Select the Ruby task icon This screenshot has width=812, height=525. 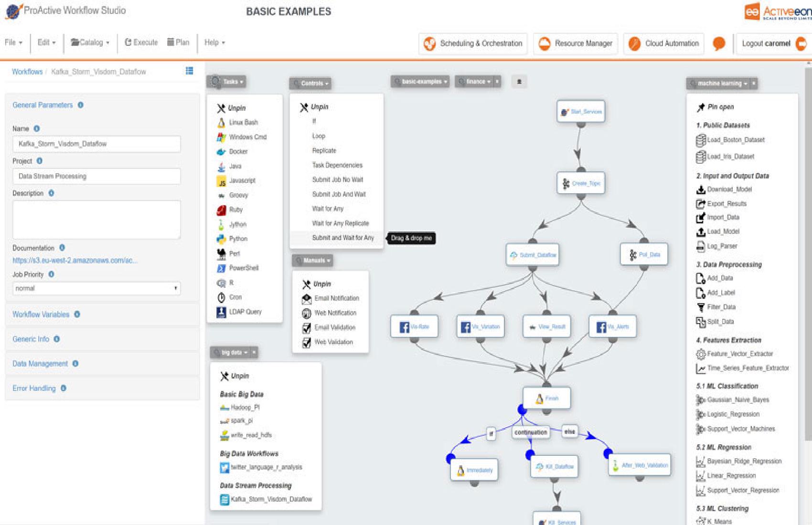(221, 210)
